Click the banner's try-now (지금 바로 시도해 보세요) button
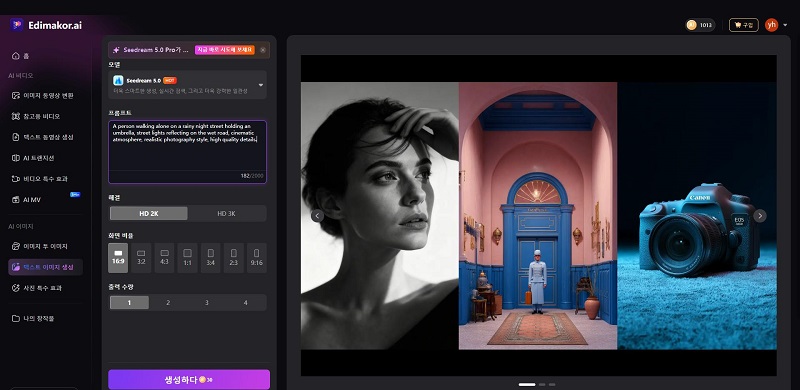This screenshot has height=390, width=800. click(224, 50)
